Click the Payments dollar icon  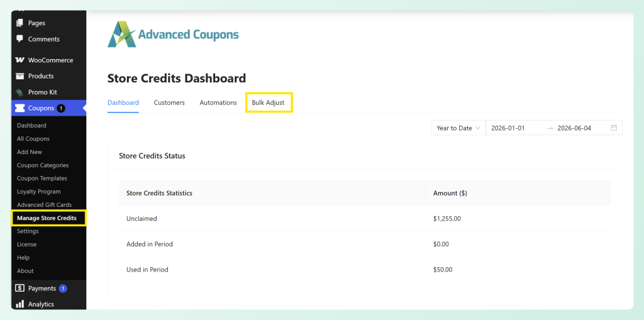19,289
